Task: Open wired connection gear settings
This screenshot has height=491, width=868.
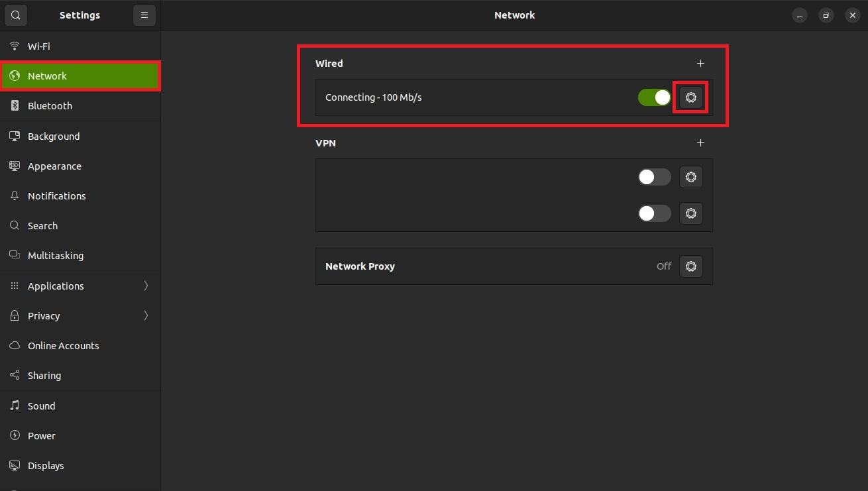Action: point(690,97)
